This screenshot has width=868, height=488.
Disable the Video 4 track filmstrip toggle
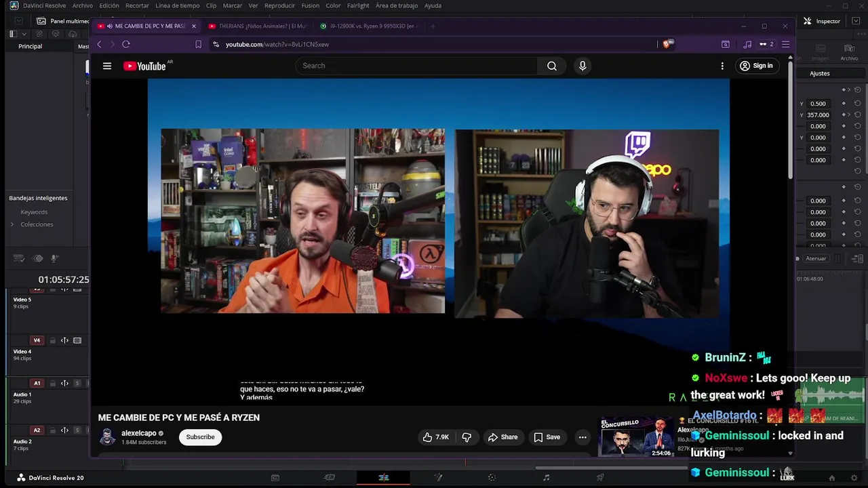point(77,340)
